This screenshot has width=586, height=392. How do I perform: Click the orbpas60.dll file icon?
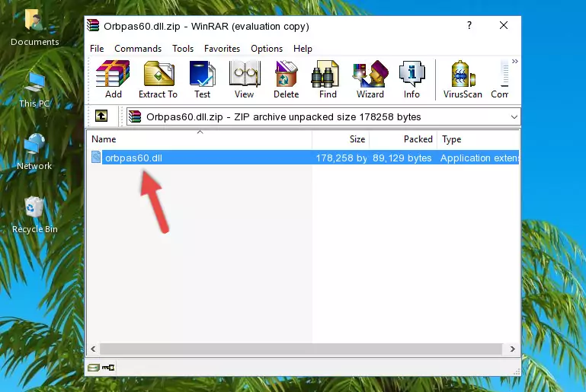96,157
